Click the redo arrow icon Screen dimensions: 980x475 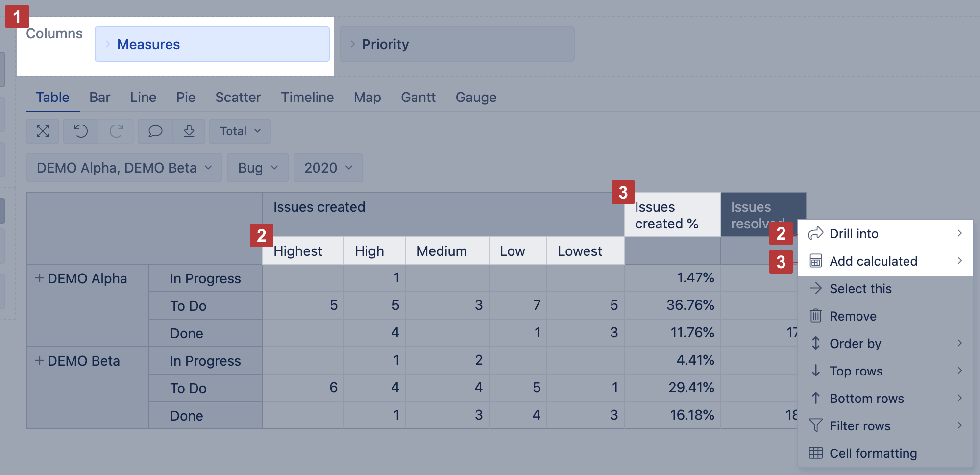point(116,131)
